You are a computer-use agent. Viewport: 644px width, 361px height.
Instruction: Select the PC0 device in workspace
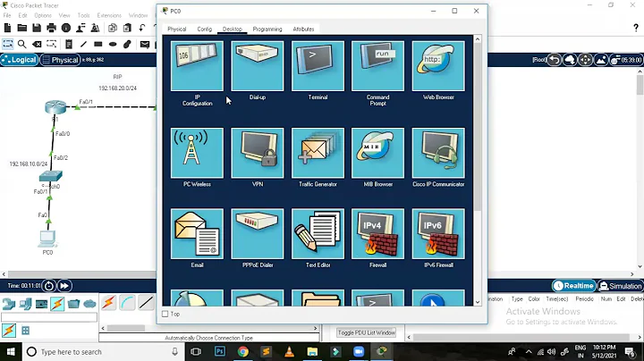tap(47, 239)
